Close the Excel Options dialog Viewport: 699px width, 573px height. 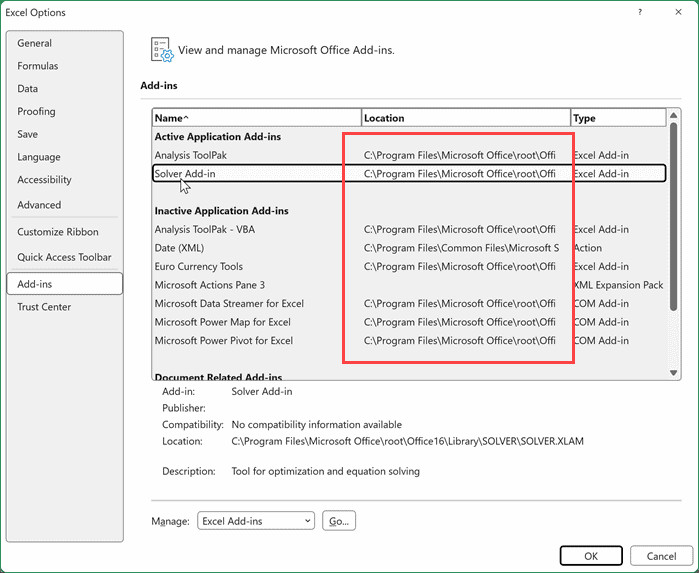tap(678, 12)
